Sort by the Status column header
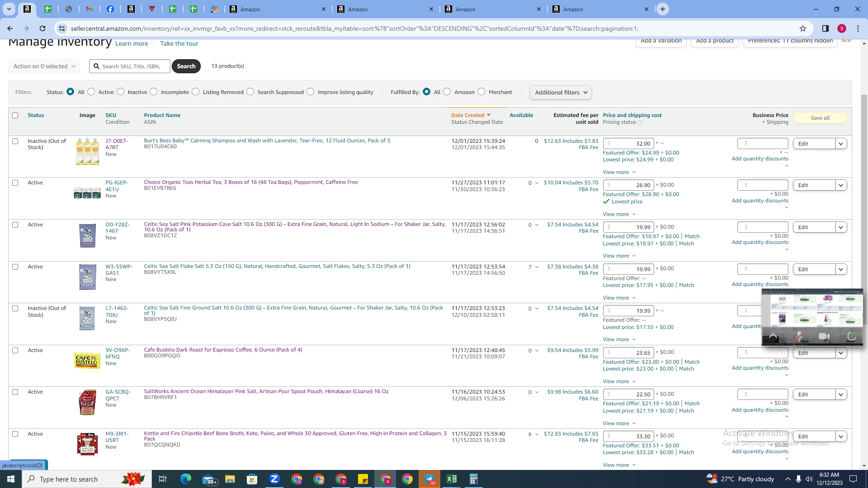 pos(36,115)
